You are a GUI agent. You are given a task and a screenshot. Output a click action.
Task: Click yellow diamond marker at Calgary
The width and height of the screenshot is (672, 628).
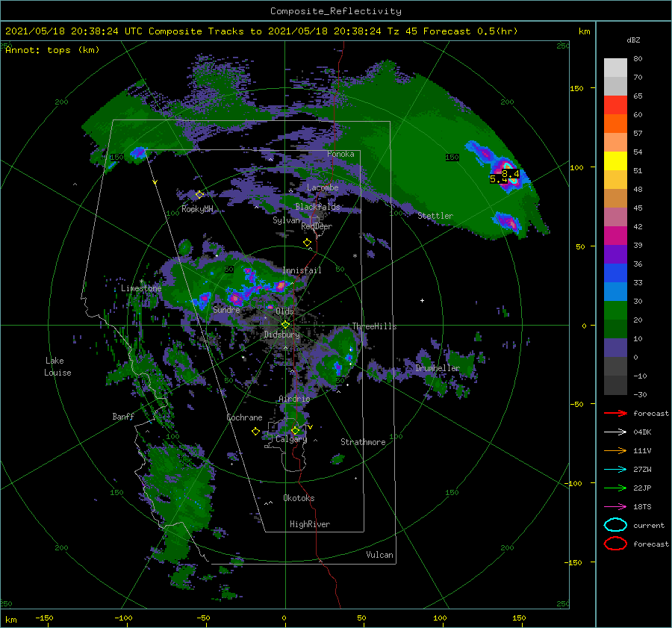pos(295,430)
